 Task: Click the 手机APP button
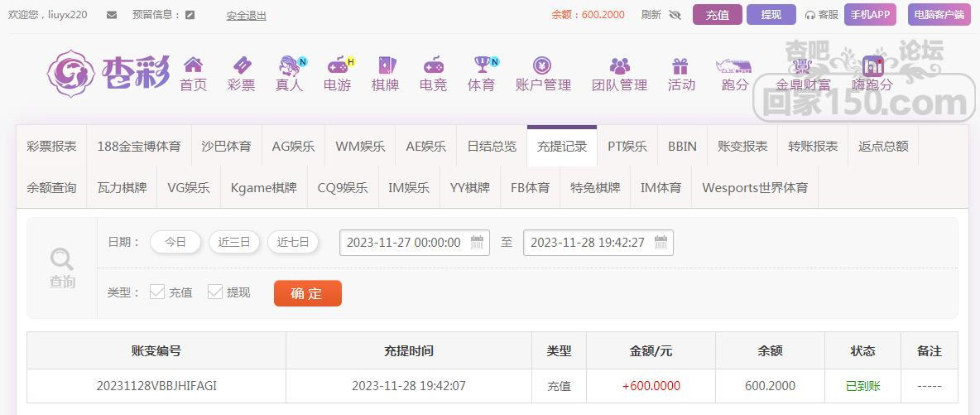870,15
